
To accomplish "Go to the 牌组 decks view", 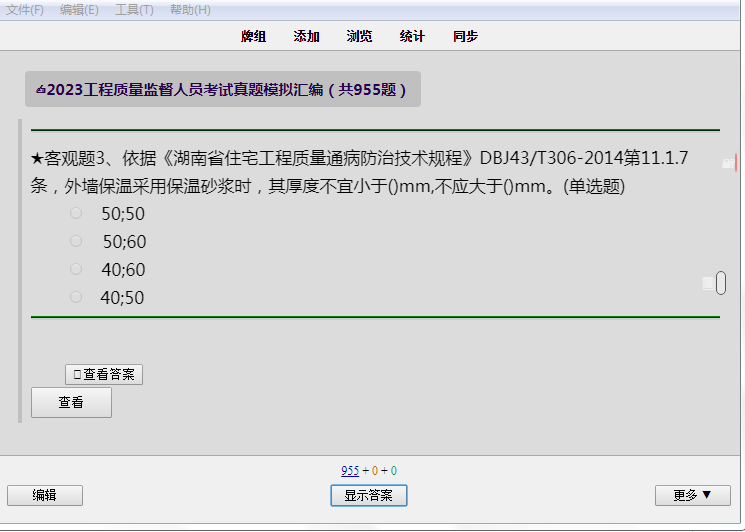I will [253, 36].
